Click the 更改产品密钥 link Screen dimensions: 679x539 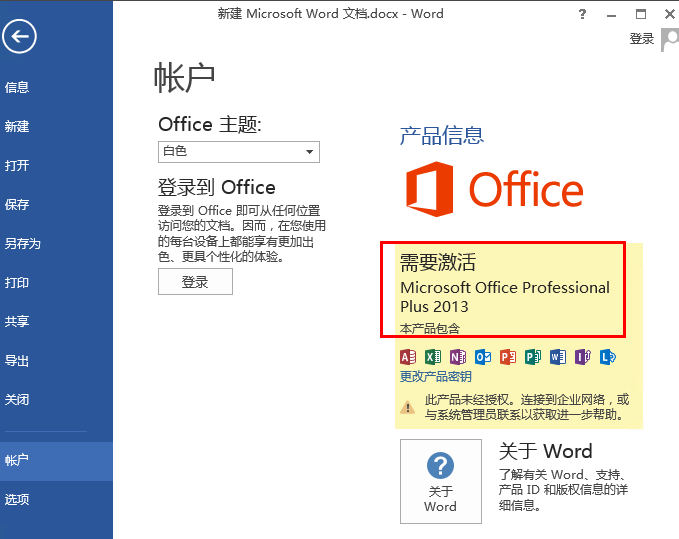pyautogui.click(x=436, y=377)
